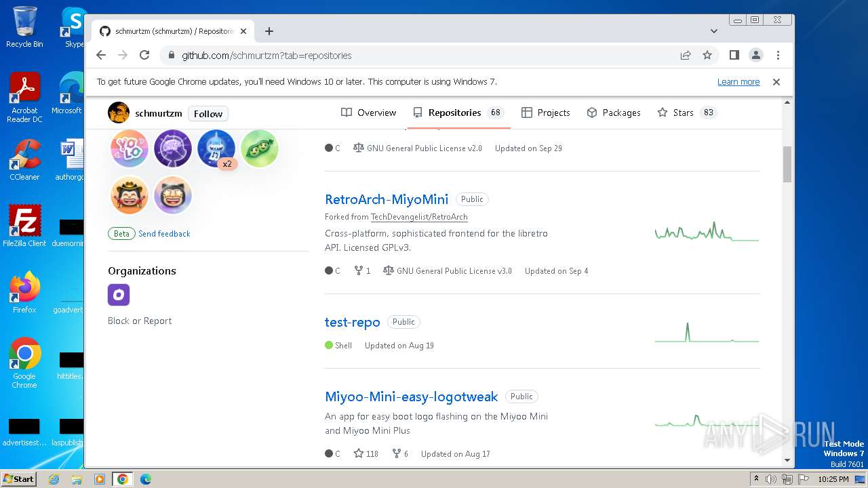Bookmark this page with the star icon
The height and width of the screenshot is (488, 868).
[707, 55]
